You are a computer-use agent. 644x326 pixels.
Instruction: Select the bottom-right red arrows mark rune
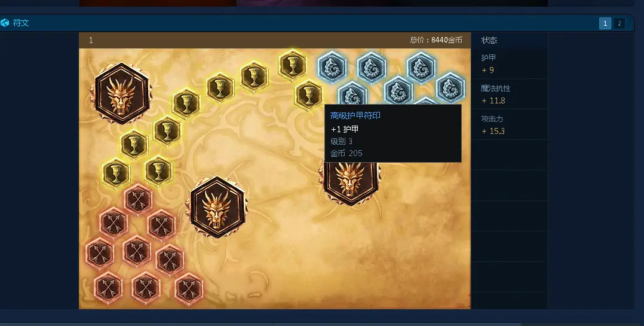click(x=189, y=288)
